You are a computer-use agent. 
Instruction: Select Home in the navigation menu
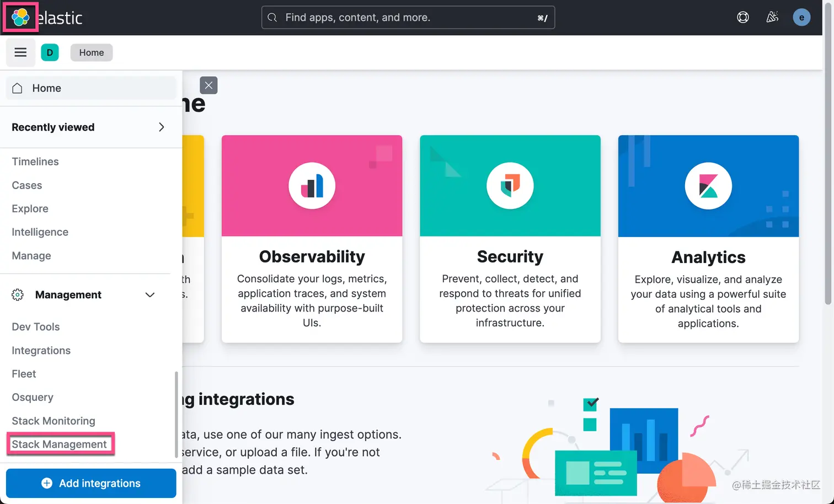point(46,88)
